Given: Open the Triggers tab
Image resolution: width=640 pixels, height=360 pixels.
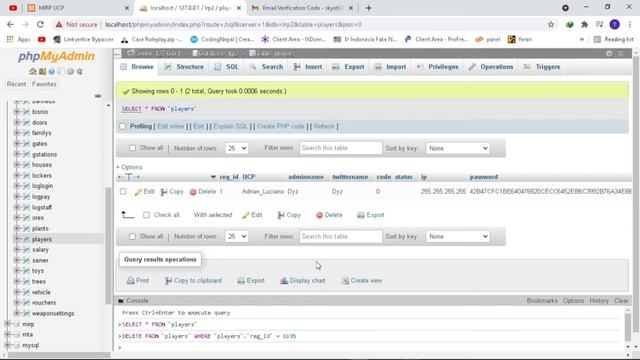Looking at the screenshot, I should pos(542,67).
